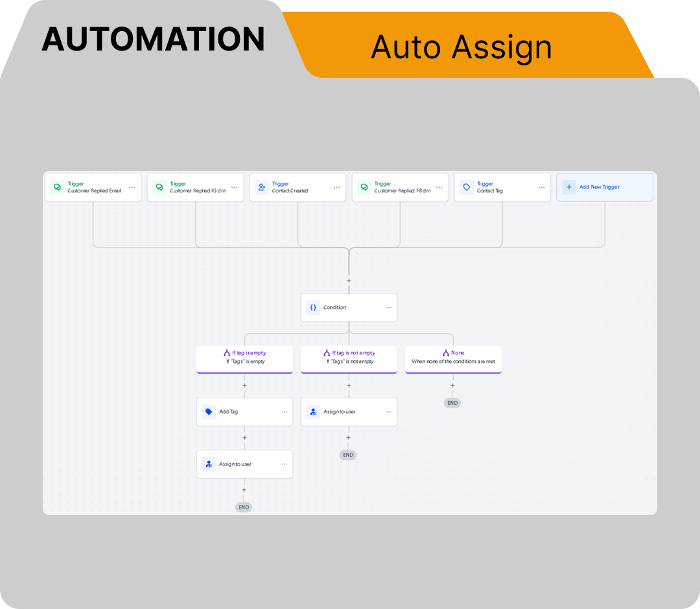Add a step above the Condition node

coord(349,281)
